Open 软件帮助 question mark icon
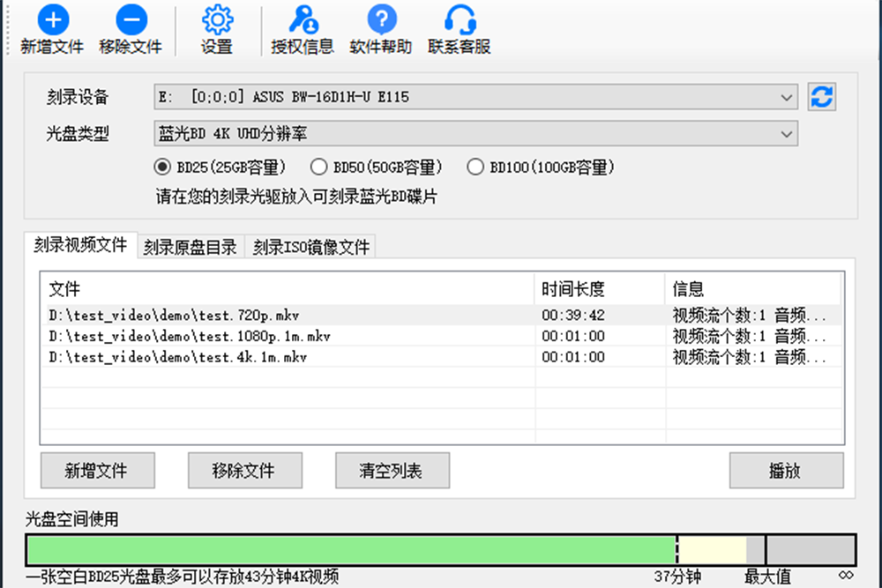Screen dimensions: 882x588 pyautogui.click(x=381, y=20)
